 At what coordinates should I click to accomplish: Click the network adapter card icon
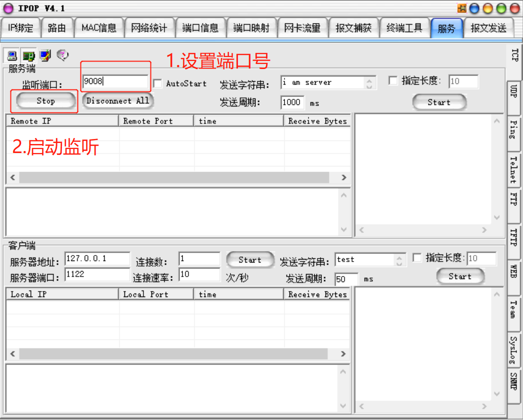click(28, 55)
